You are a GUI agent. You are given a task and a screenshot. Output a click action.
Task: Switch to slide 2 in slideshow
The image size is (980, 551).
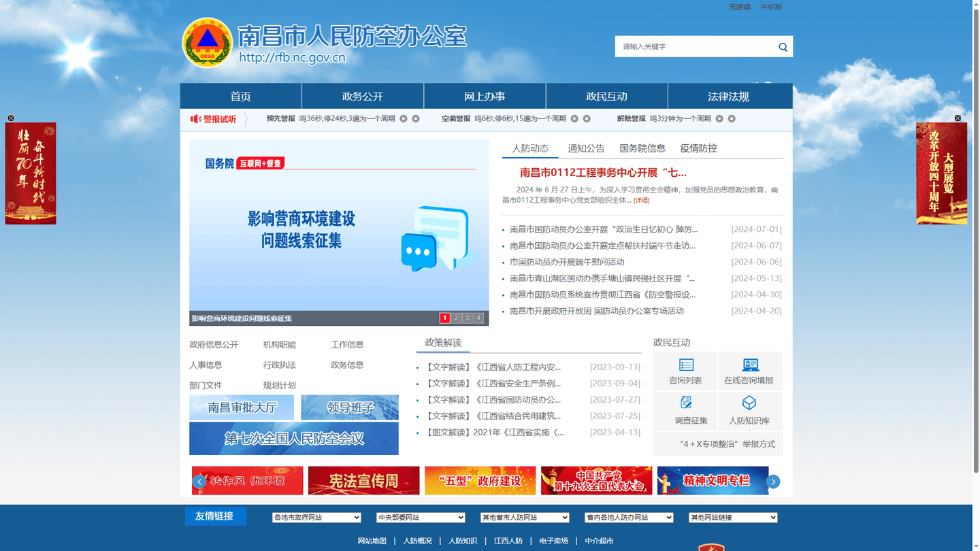(x=456, y=318)
